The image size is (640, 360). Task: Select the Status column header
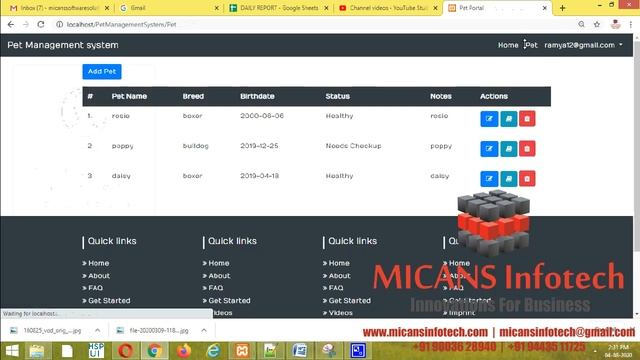click(x=337, y=96)
